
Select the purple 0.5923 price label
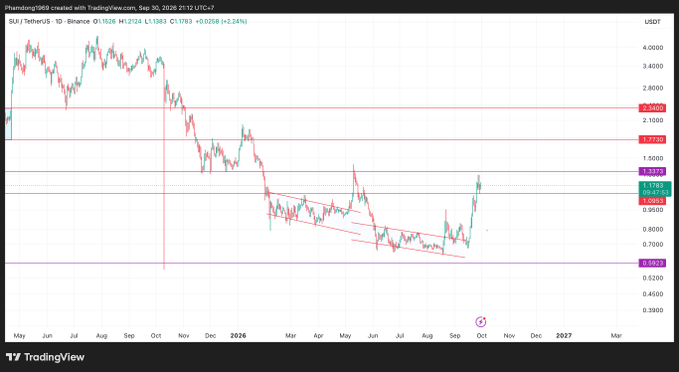pos(652,263)
